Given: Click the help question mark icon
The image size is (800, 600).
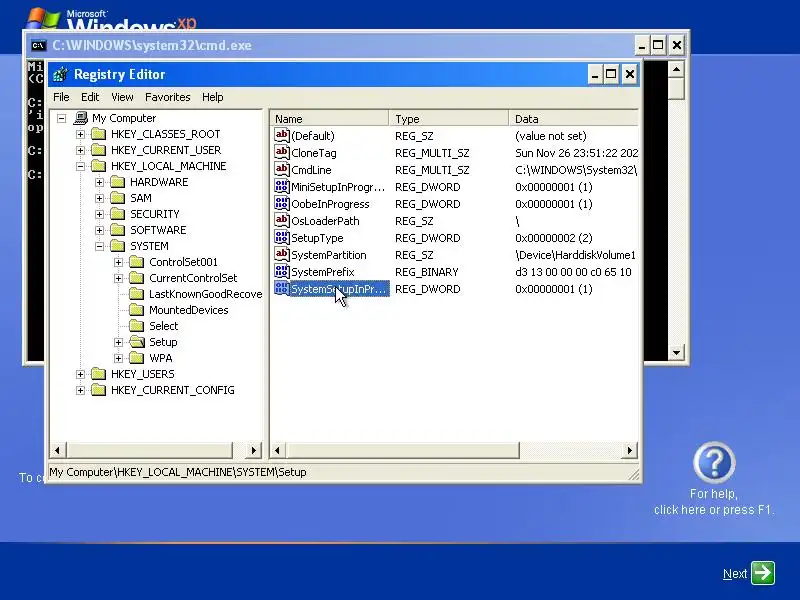Looking at the screenshot, I should point(714,463).
